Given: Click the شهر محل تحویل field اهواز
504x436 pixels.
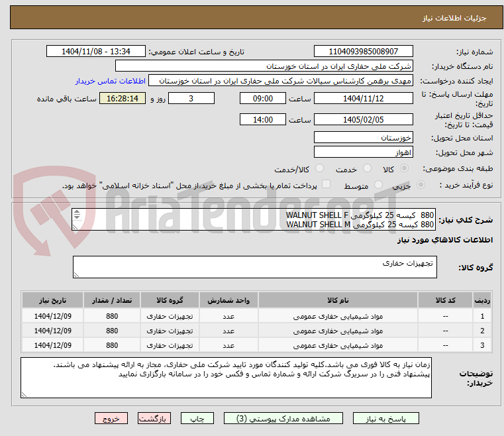Looking at the screenshot, I should click(x=363, y=152).
